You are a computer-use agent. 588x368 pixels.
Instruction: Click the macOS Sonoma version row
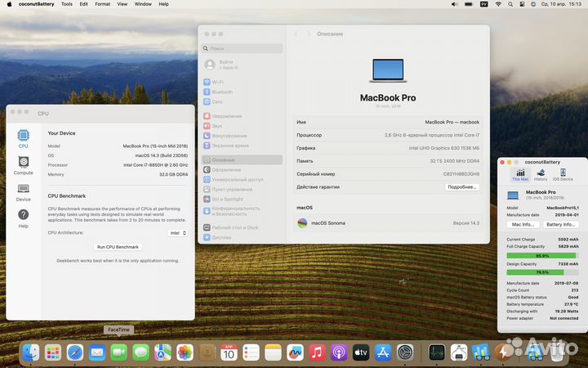(x=388, y=223)
